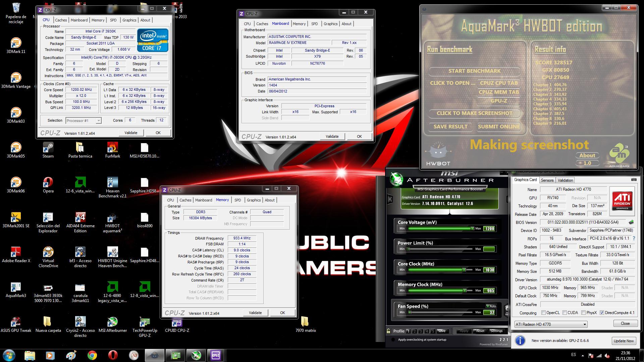
Task: Show hidden system tray icons
Action: pyautogui.click(x=583, y=356)
